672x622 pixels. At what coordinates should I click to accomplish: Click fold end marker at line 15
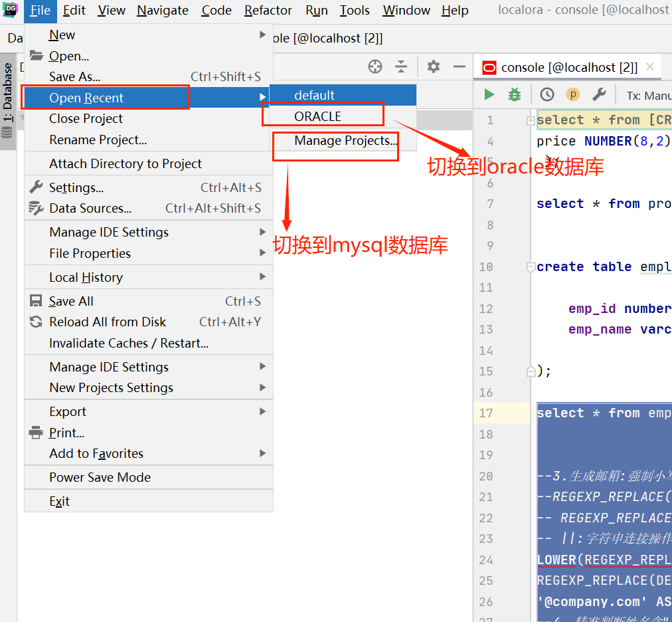(531, 371)
